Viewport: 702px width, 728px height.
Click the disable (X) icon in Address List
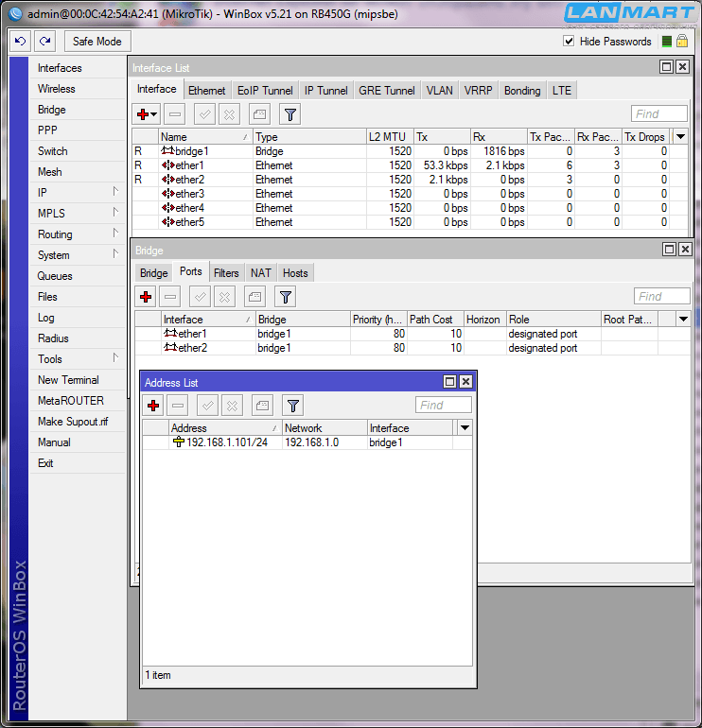tap(233, 406)
